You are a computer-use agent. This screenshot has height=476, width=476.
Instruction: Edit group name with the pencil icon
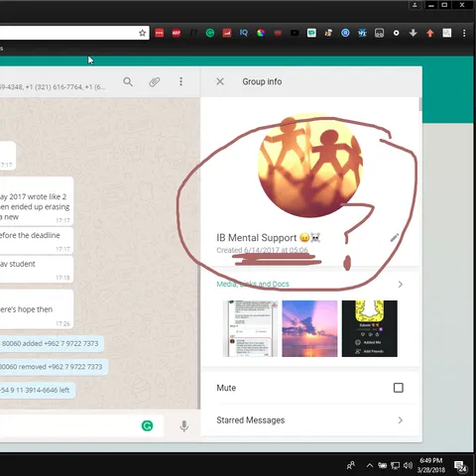[395, 238]
